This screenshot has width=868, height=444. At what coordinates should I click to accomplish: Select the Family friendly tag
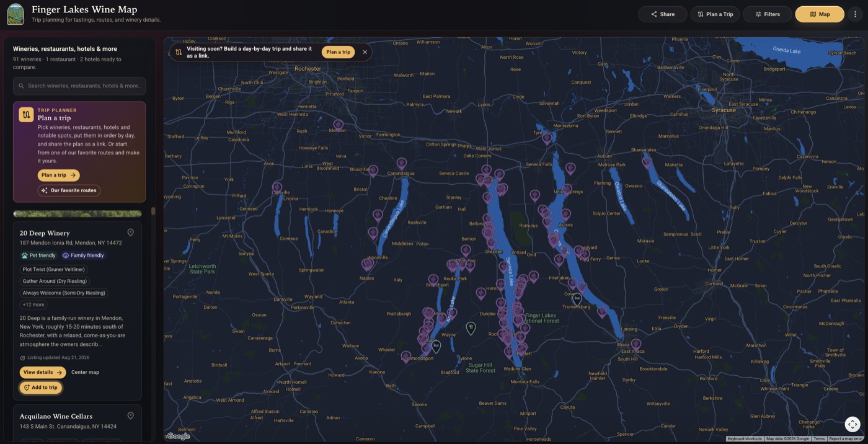[83, 255]
